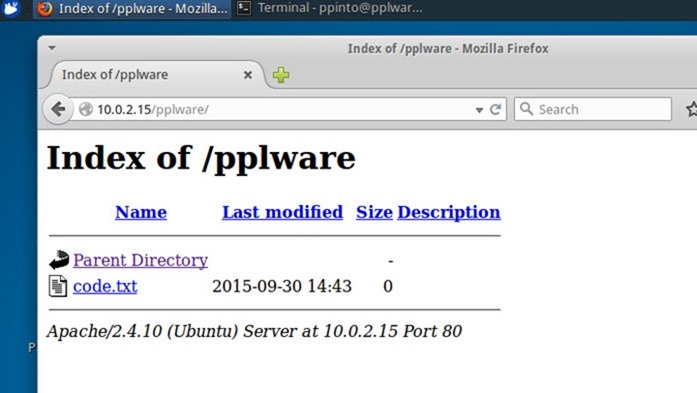Close the 'Index of /pplware' tab
Screen dimensions: 697x393
point(248,75)
